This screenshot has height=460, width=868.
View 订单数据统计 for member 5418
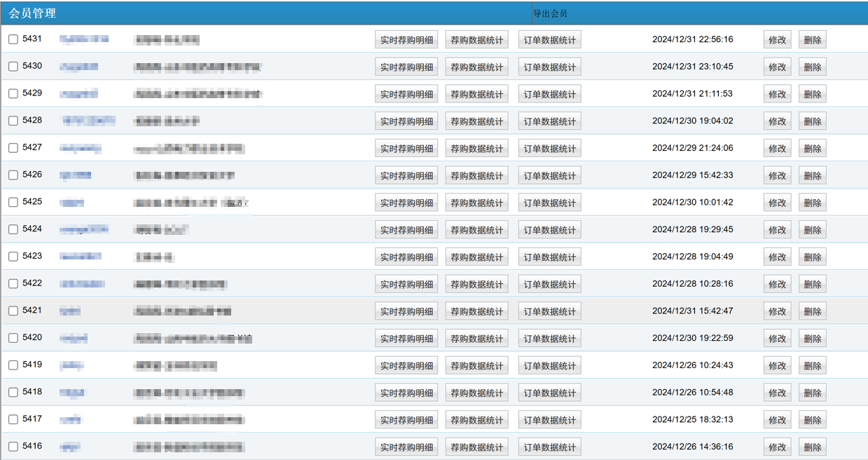point(549,393)
